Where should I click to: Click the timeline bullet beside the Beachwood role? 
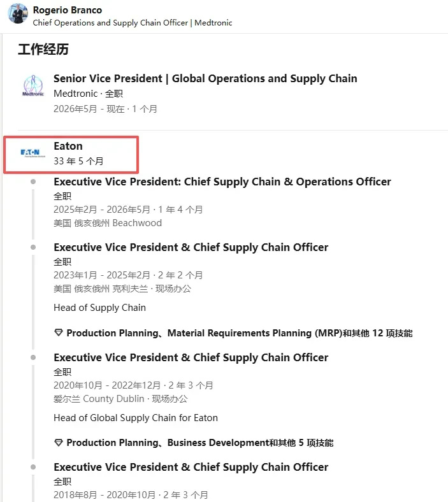point(33,182)
